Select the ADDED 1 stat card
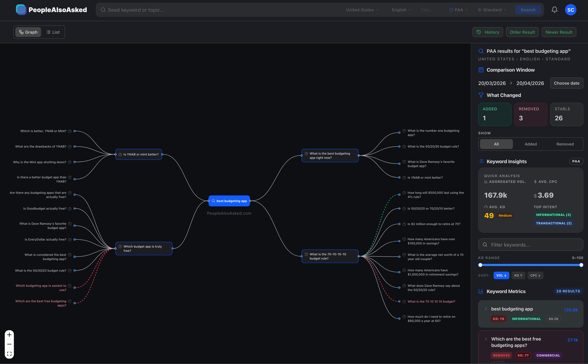 click(x=495, y=114)
